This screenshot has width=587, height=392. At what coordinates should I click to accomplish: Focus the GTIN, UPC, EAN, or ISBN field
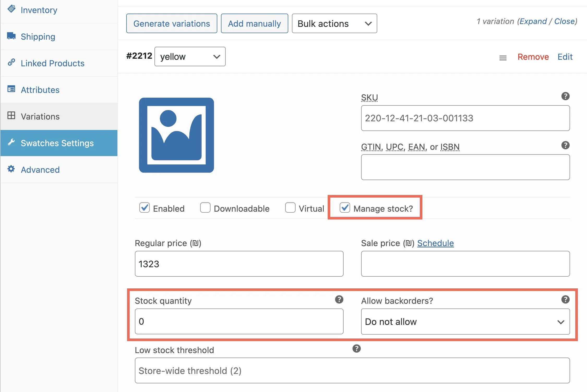pyautogui.click(x=465, y=167)
